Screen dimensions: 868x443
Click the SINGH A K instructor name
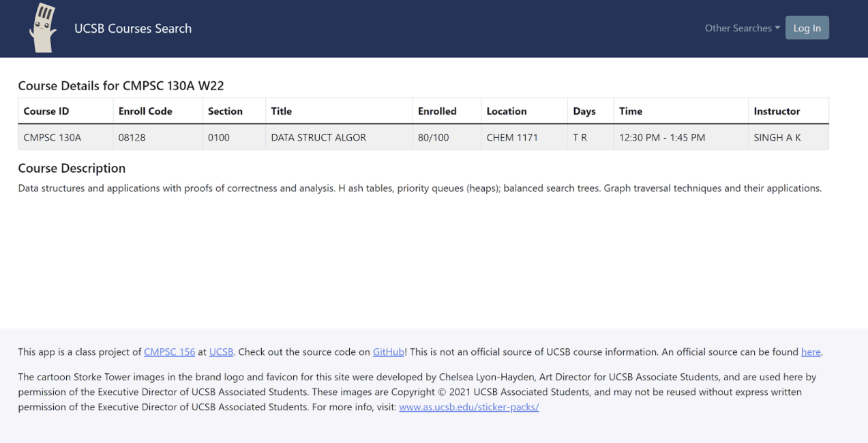click(777, 137)
